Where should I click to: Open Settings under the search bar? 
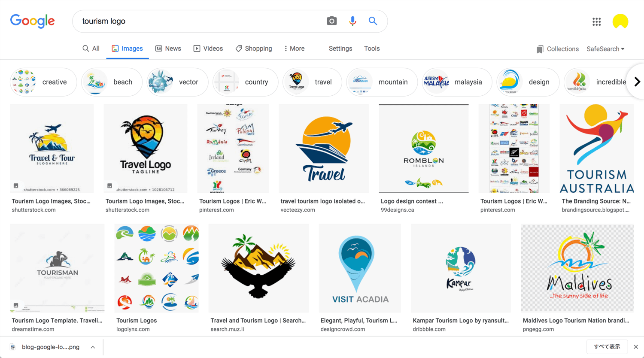pyautogui.click(x=340, y=49)
